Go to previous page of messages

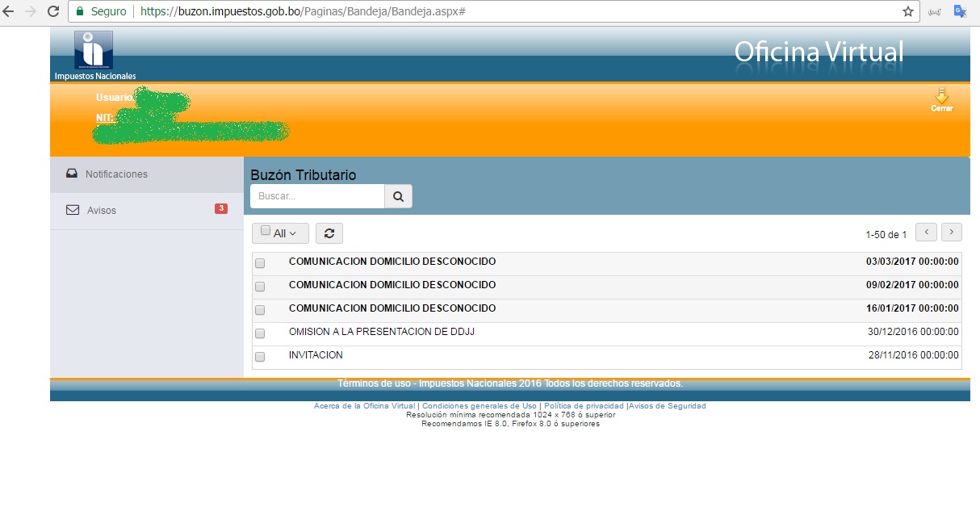tap(926, 233)
